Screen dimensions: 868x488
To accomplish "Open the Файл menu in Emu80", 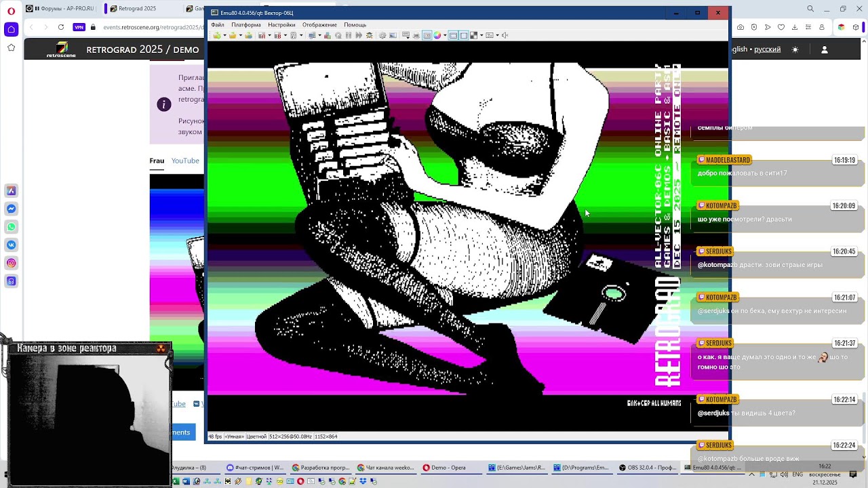I will [218, 25].
